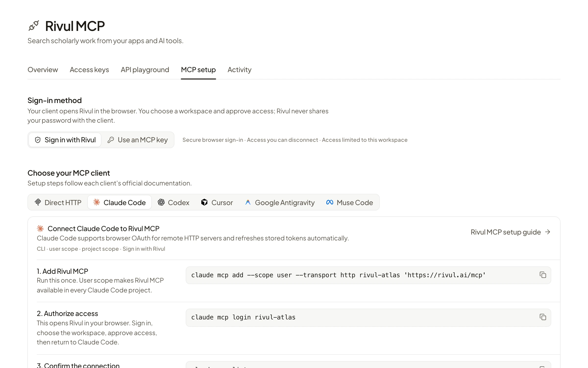Click the Direct HTTP client icon
The height and width of the screenshot is (368, 588).
(38, 202)
